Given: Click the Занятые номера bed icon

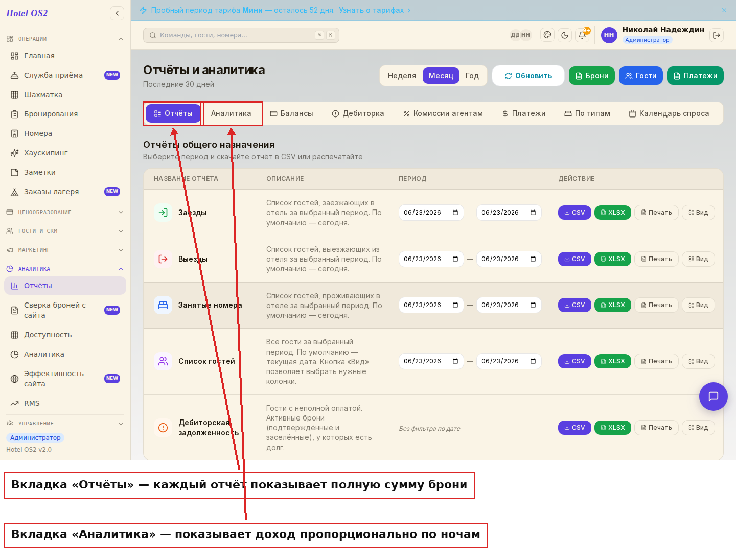Looking at the screenshot, I should click(163, 305).
